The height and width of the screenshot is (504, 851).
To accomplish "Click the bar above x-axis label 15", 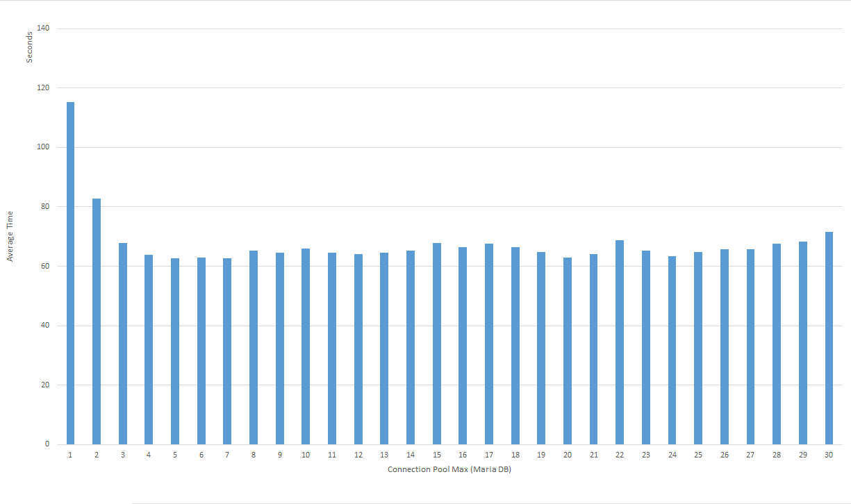I will pos(436,343).
